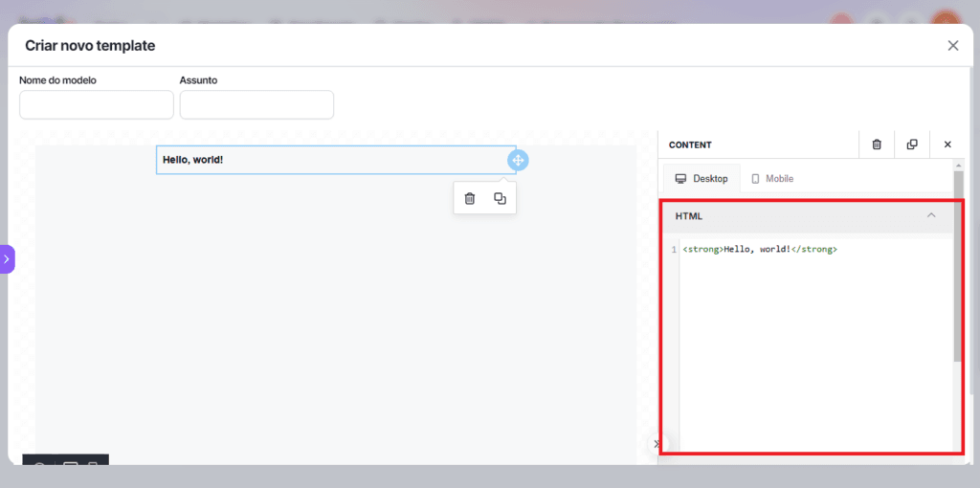The image size is (980, 488).
Task: Click the right panel vertical scrollbar thumb
Action: pos(958,268)
